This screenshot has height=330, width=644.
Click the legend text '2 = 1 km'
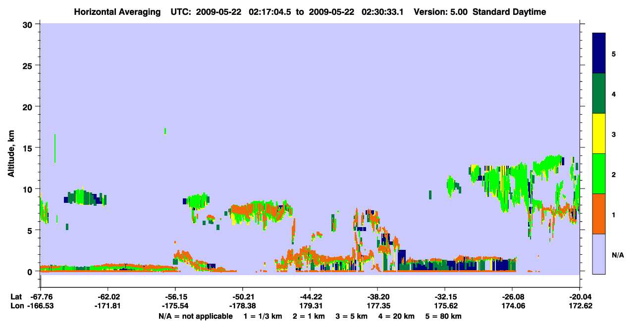309,316
